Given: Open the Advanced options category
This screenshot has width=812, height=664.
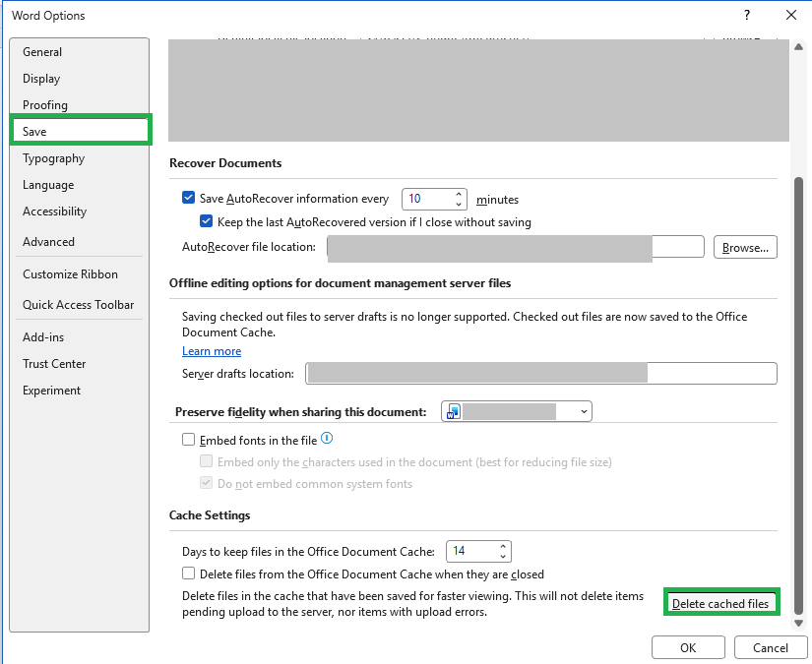Looking at the screenshot, I should pos(80,242).
